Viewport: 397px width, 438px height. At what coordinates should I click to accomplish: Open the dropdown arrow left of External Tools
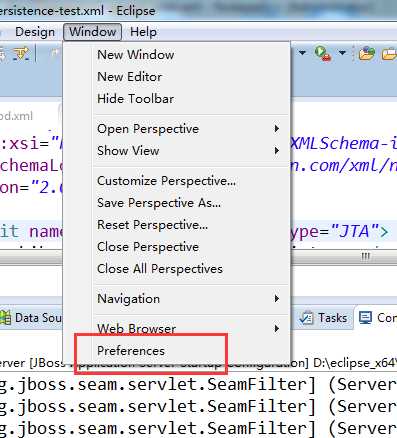(302, 53)
